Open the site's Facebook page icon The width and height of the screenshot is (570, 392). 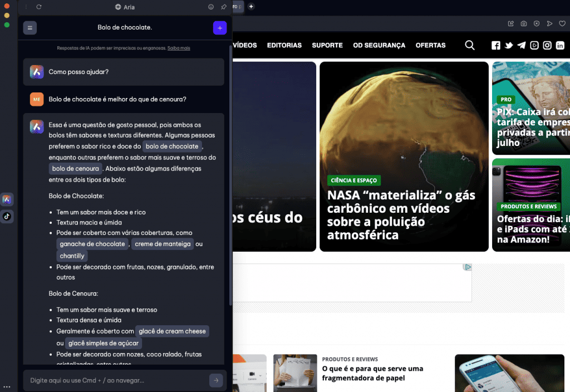(x=496, y=45)
